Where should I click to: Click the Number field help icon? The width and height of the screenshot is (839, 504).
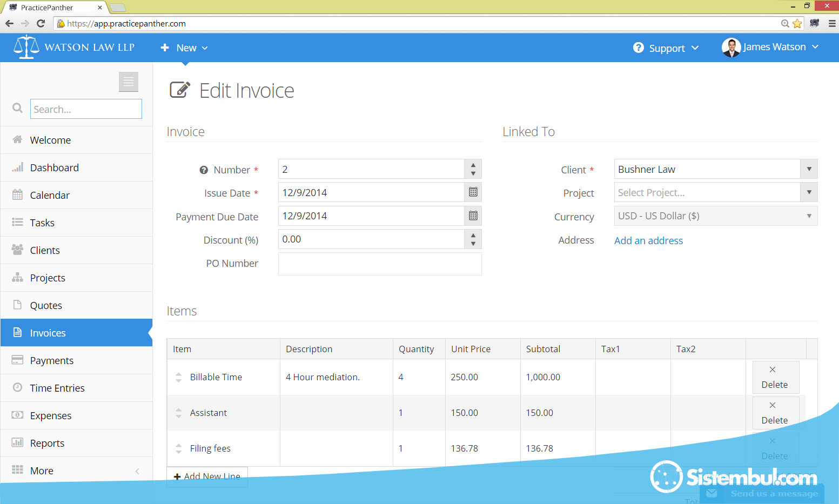click(204, 170)
